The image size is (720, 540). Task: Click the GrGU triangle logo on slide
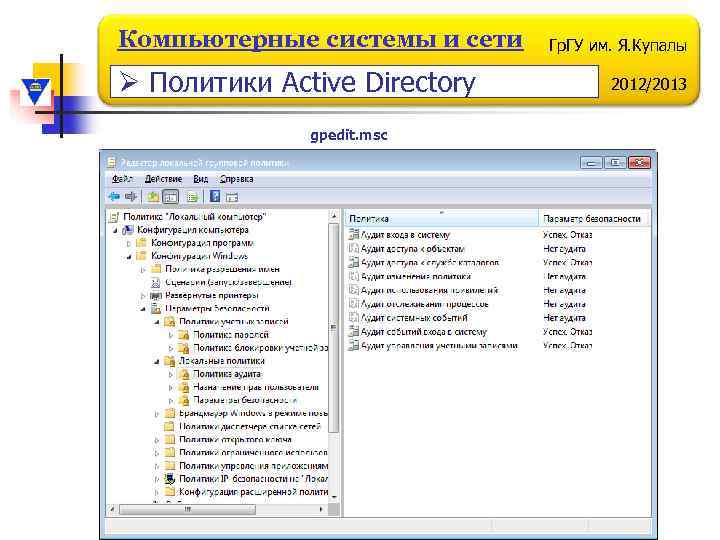[36, 90]
